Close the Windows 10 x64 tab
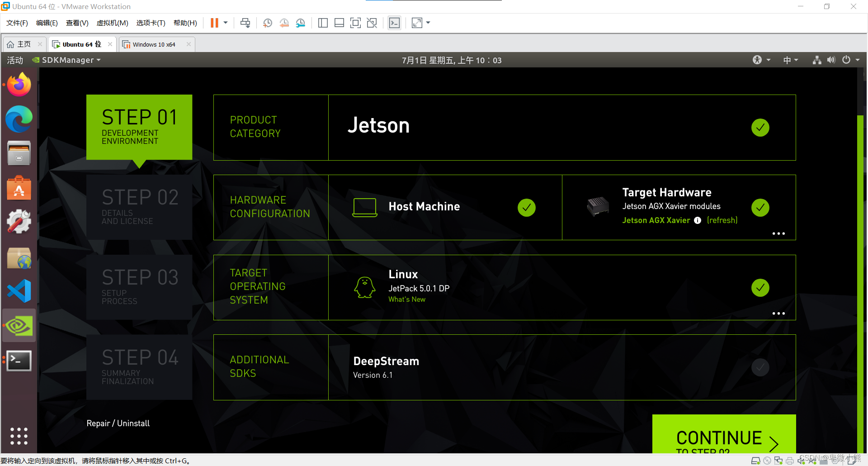Image resolution: width=868 pixels, height=466 pixels. [189, 44]
